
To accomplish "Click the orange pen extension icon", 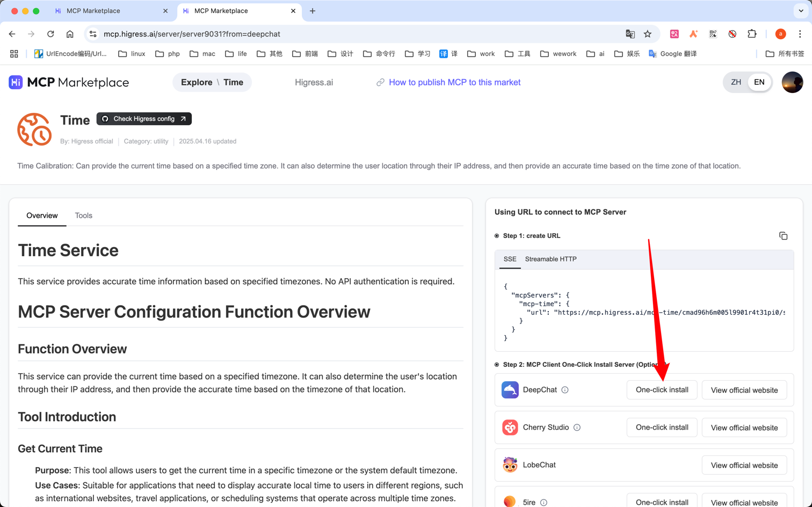I will pos(693,34).
